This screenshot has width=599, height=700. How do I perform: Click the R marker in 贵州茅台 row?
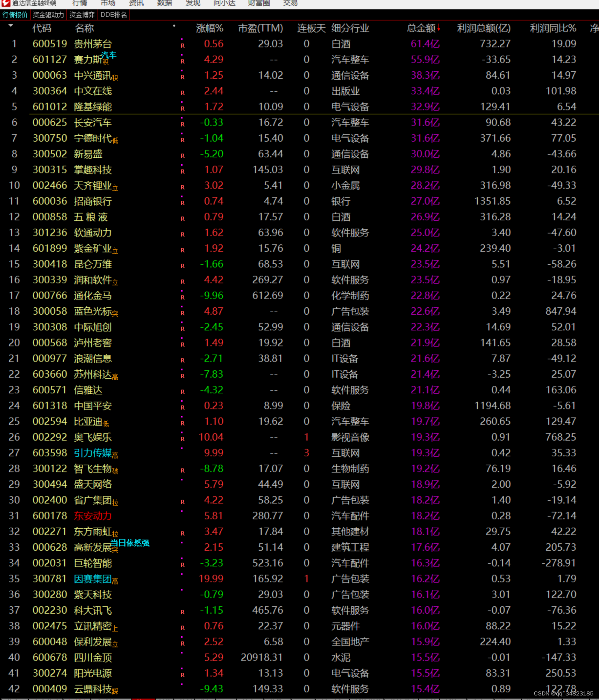(x=183, y=45)
